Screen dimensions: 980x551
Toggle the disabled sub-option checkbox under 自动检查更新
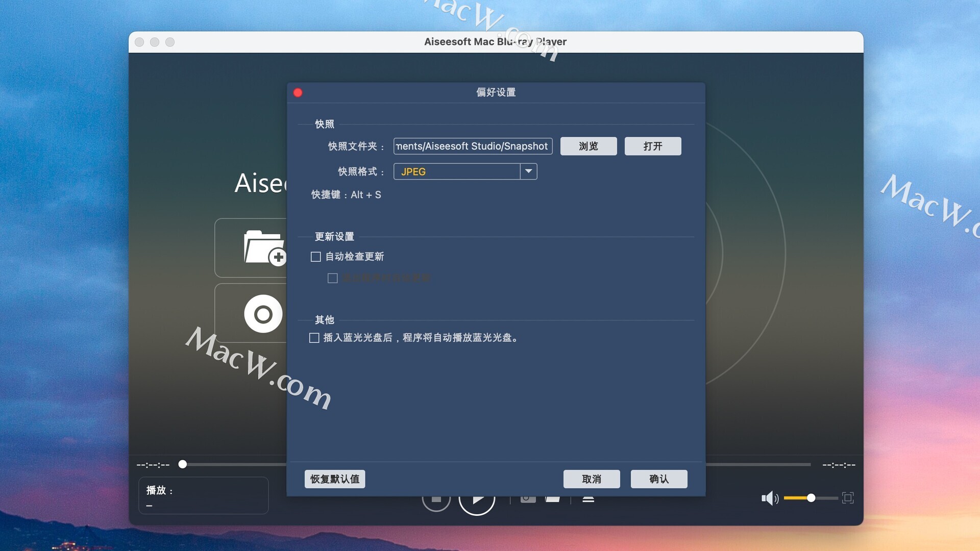pyautogui.click(x=333, y=278)
